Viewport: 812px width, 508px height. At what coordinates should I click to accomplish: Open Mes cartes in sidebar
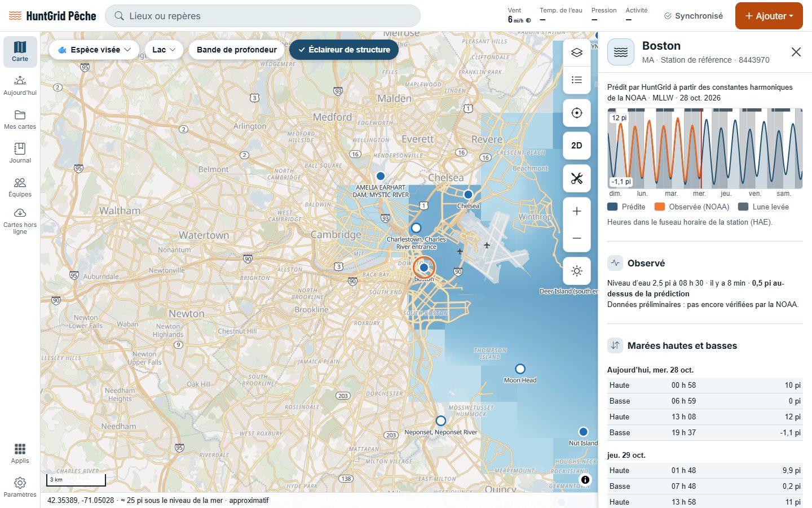point(20,120)
